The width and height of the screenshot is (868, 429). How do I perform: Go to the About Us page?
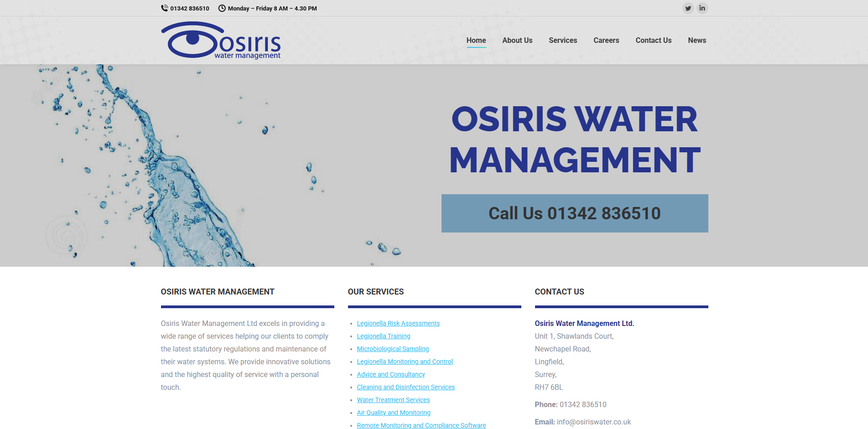517,40
